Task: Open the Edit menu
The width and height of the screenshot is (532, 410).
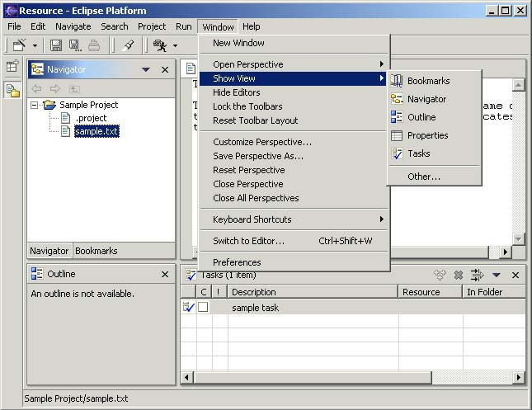Action: 38,26
